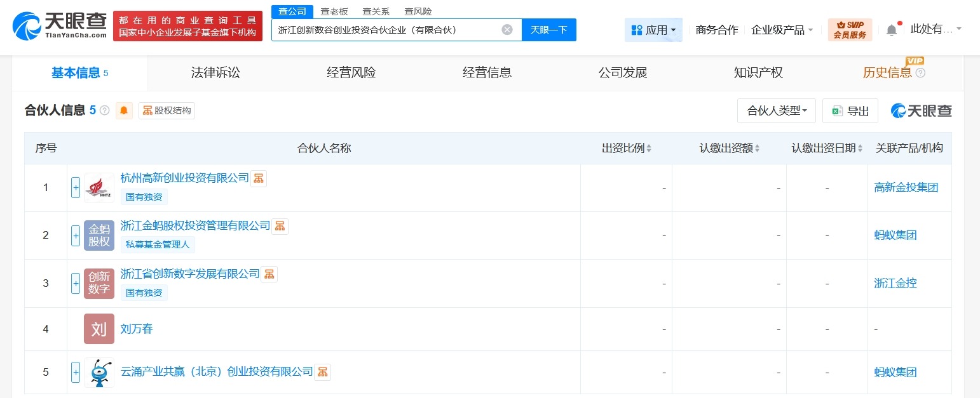980x398 pixels.
Task: Click the equity chart icon beside 浙江金蚂股权投资管理有限公司
Action: pos(280,226)
